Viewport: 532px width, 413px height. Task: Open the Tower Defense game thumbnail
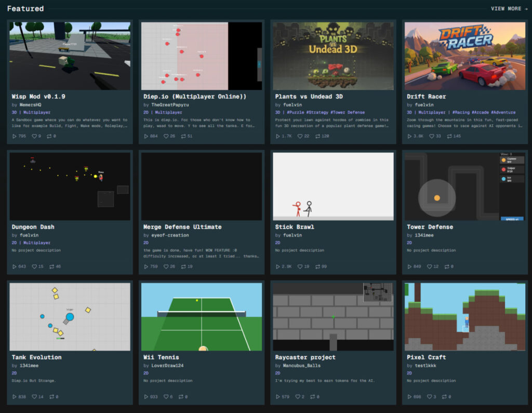[x=465, y=186]
